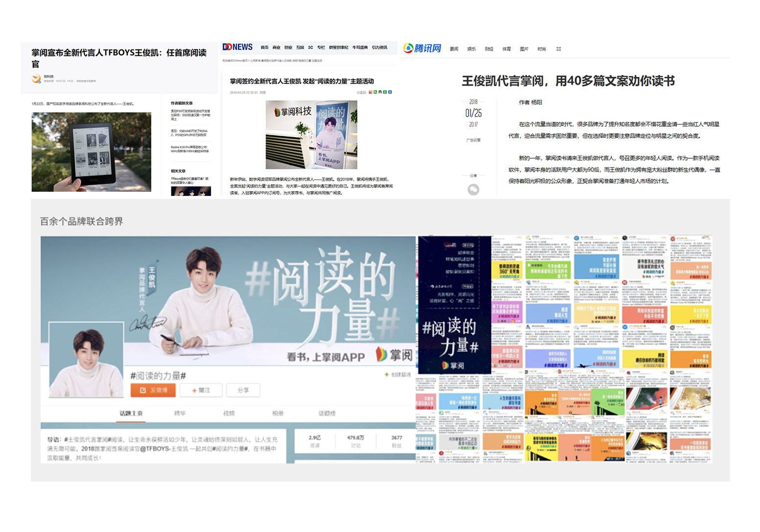Click the Weibo topic profile portrait
The width and height of the screenshot is (760, 532).
(x=86, y=360)
